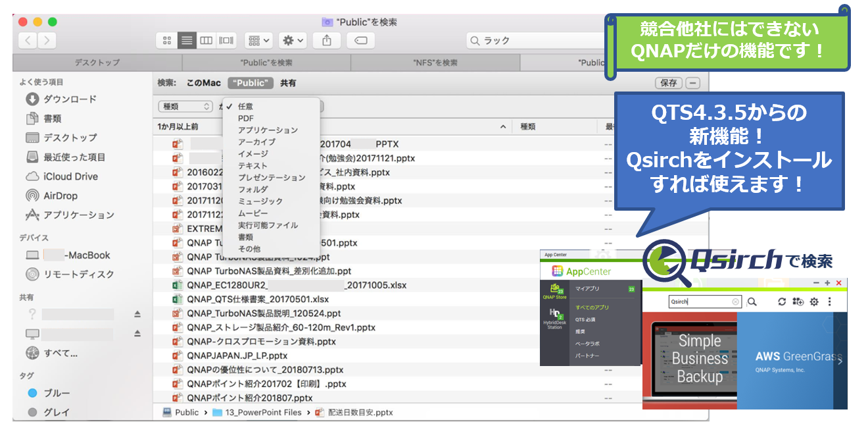Set search scope to 共有

[288, 83]
